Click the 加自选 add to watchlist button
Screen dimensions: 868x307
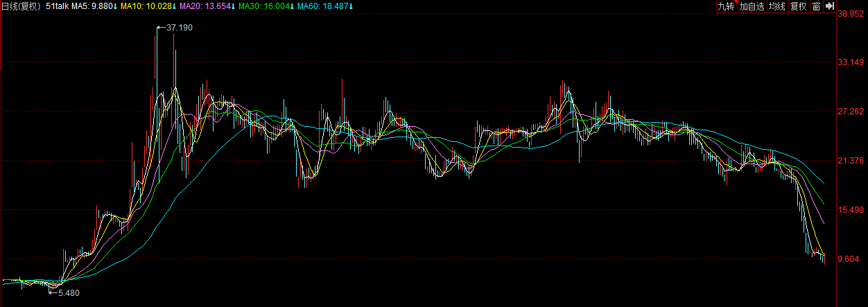(752, 6)
